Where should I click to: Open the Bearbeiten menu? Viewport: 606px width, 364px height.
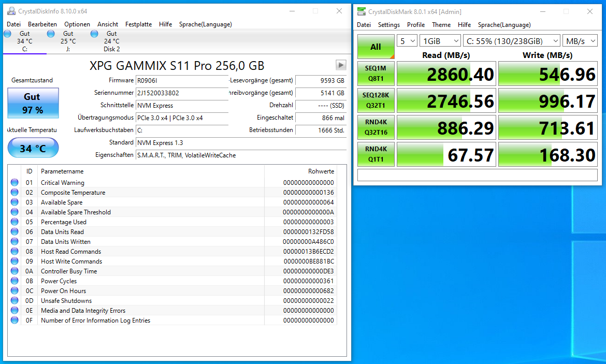pos(42,24)
